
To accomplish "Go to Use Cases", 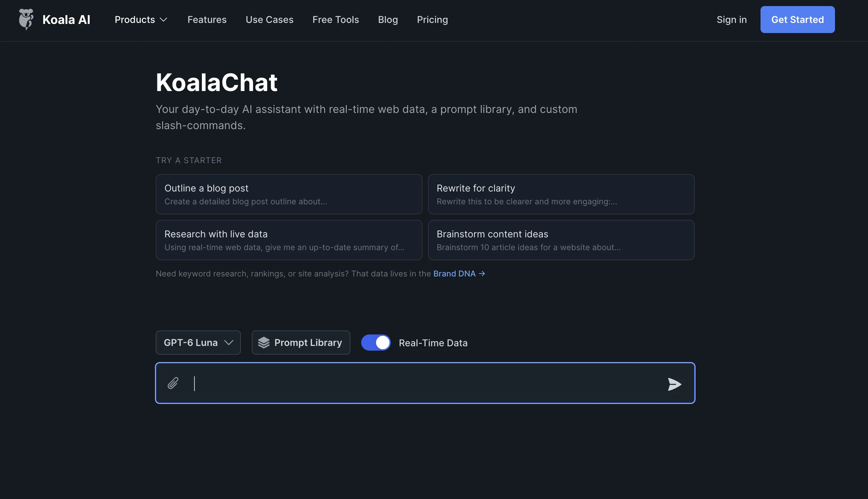I will click(269, 20).
